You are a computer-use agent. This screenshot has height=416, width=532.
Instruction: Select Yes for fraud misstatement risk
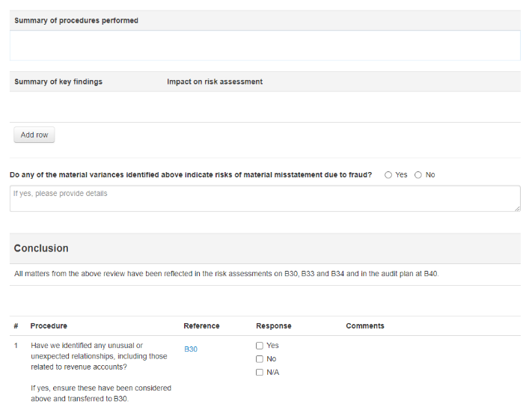pos(388,175)
